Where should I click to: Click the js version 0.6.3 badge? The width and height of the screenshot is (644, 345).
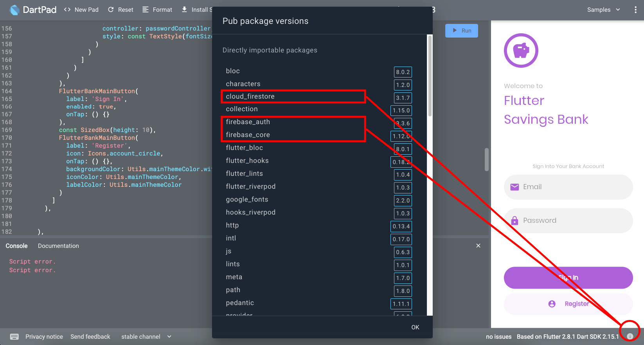403,252
